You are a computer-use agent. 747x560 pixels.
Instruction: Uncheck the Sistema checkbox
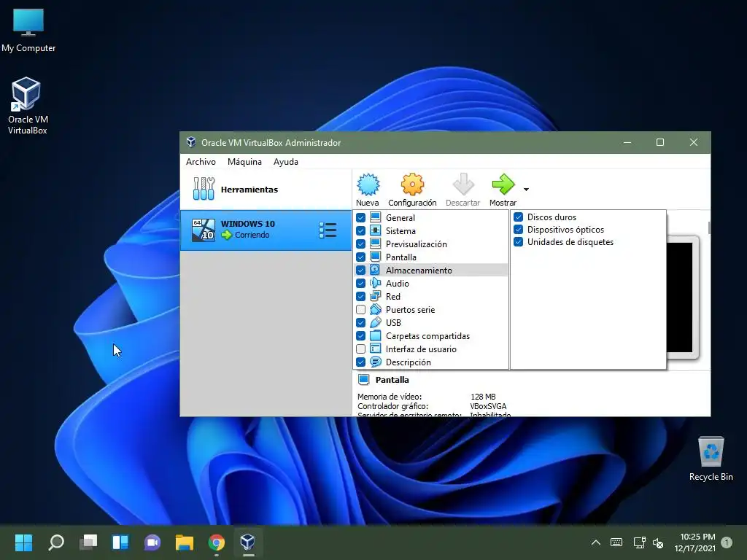[x=360, y=230]
